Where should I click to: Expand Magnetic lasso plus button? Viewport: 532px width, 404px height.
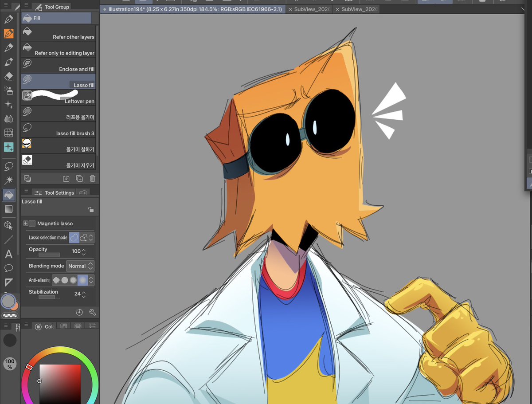point(26,224)
